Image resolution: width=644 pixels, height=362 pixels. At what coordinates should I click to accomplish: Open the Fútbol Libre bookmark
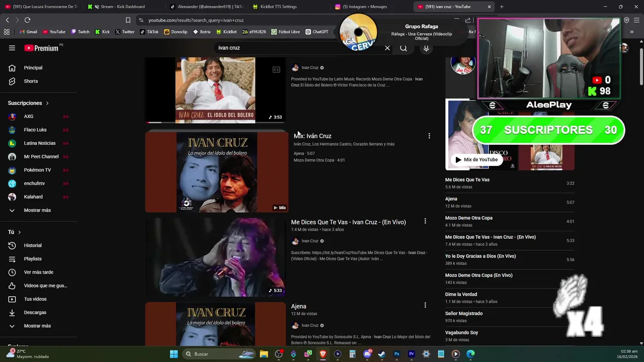285,32
